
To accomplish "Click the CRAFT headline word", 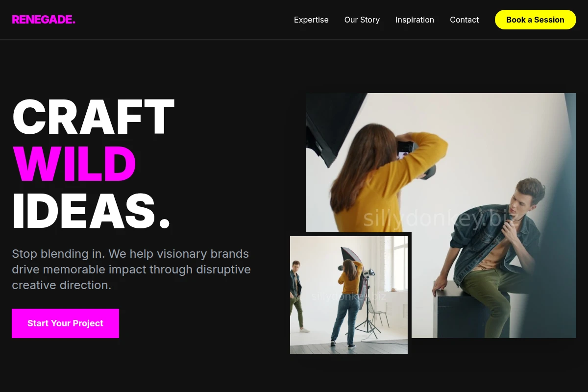I will [x=93, y=117].
